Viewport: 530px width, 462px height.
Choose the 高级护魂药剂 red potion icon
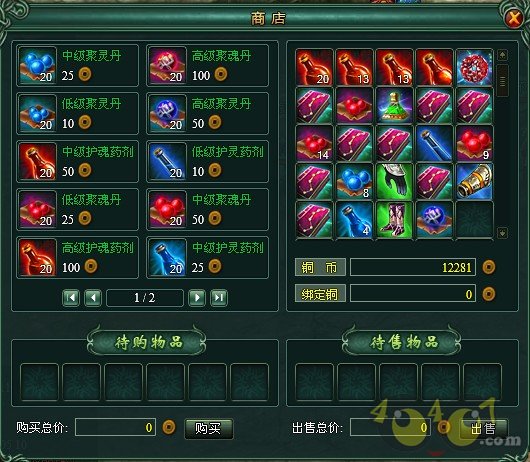(x=38, y=257)
